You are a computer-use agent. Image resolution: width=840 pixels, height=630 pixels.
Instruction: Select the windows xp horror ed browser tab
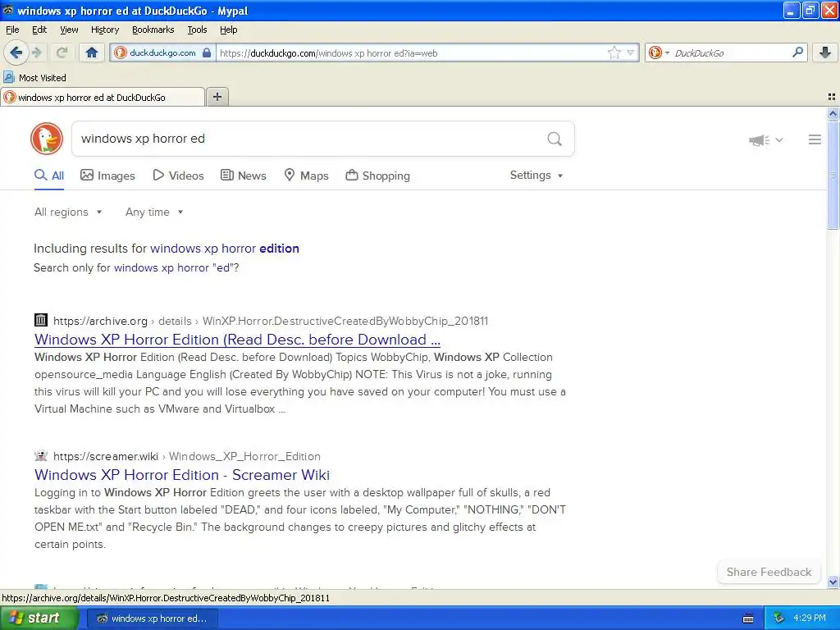103,97
